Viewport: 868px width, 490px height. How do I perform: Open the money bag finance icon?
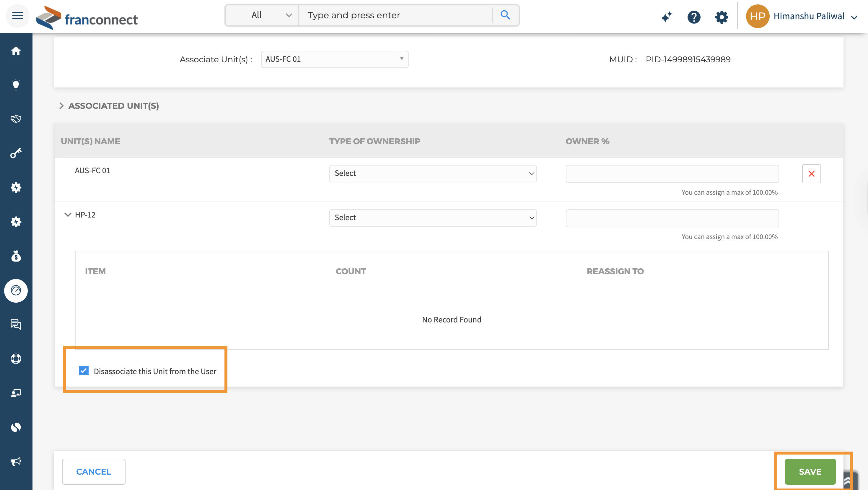[16, 256]
